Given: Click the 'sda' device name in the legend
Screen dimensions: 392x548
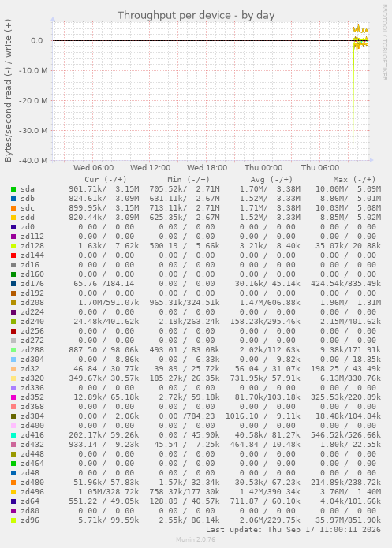Looking at the screenshot, I should [28, 189].
